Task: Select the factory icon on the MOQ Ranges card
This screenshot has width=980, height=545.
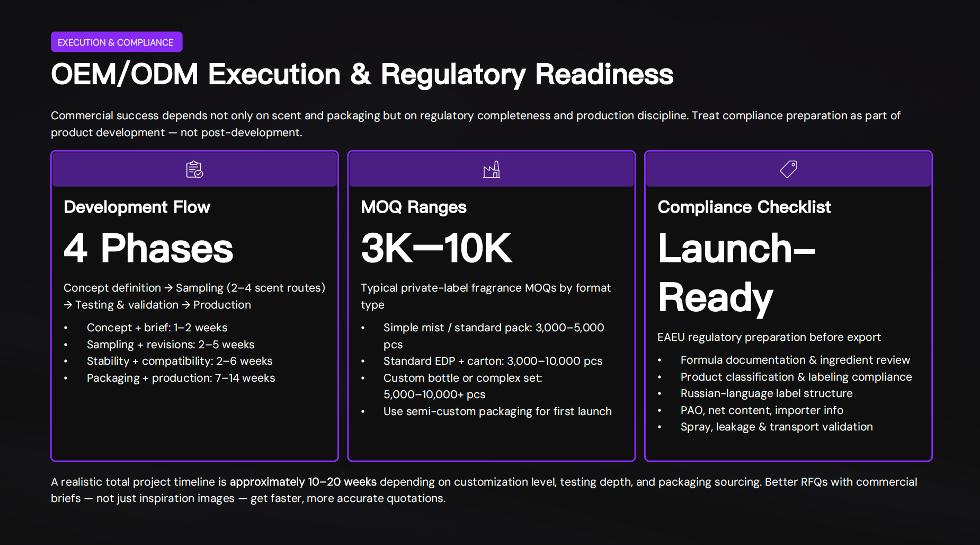Action: point(492,169)
